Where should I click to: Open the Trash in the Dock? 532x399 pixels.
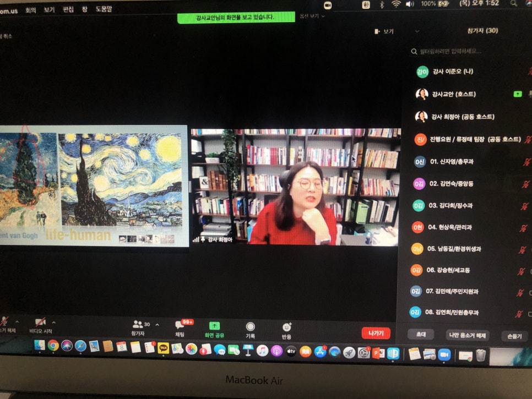coord(481,356)
